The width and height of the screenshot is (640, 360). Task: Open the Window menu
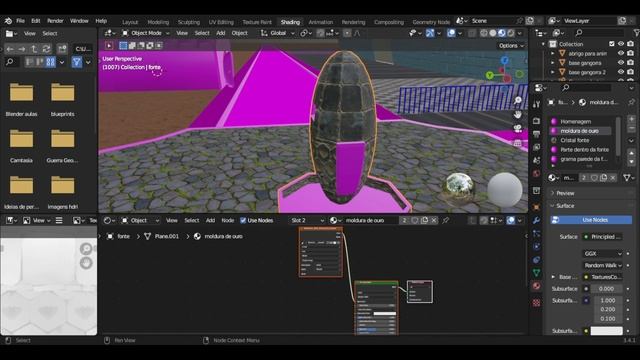pos(79,21)
